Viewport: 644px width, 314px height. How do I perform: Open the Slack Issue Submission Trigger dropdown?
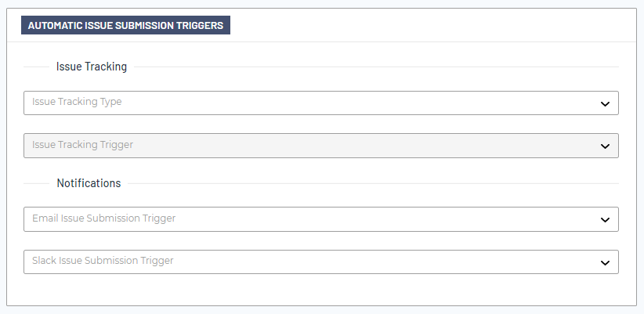point(313,262)
